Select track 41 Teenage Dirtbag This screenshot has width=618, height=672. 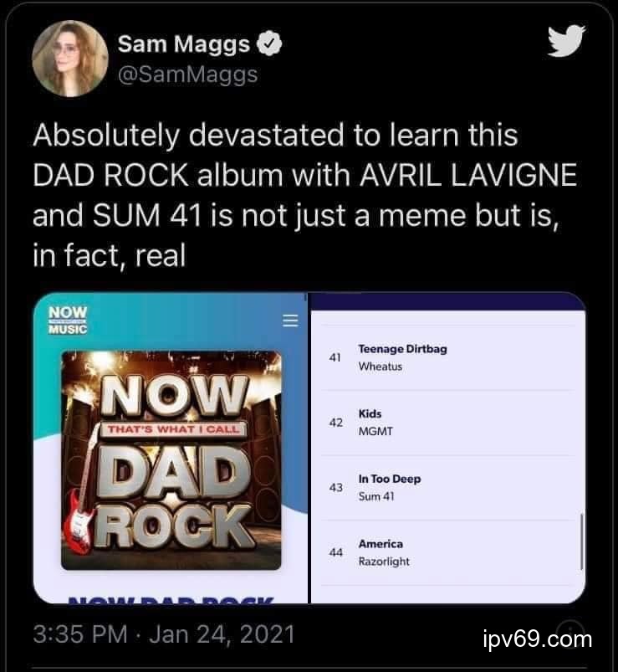(447, 357)
